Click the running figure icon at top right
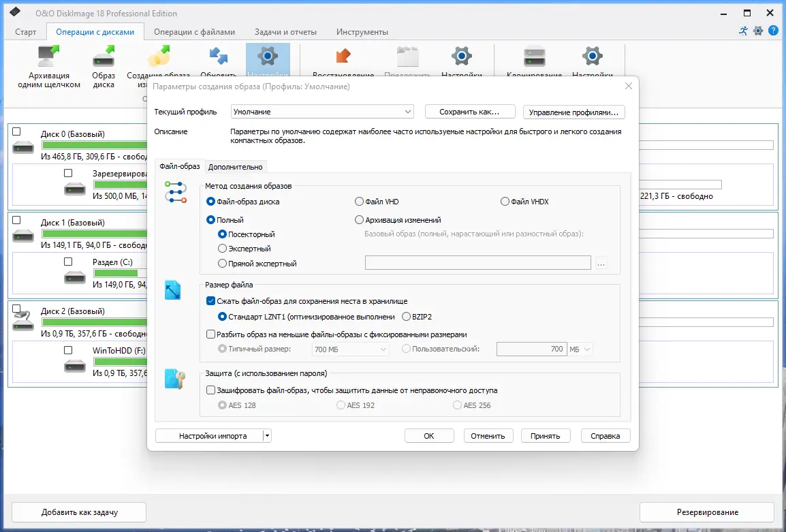The height and width of the screenshot is (532, 786). pos(743,31)
